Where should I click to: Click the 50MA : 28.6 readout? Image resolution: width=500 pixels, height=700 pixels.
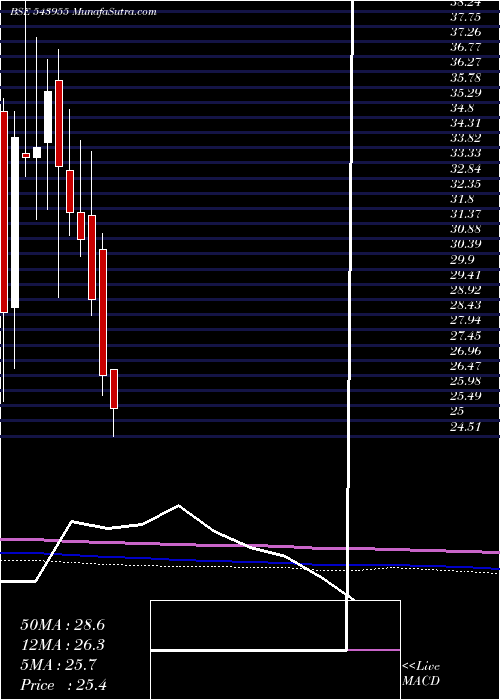63,625
